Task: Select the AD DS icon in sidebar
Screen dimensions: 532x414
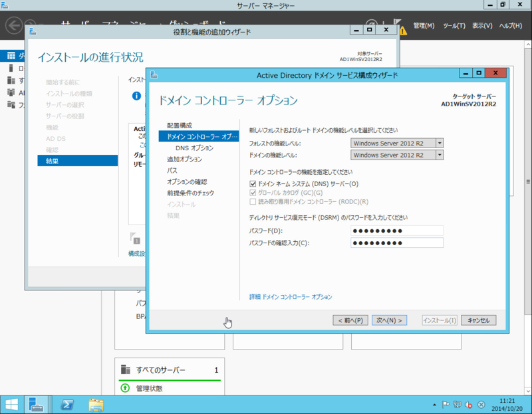Action: pyautogui.click(x=11, y=92)
